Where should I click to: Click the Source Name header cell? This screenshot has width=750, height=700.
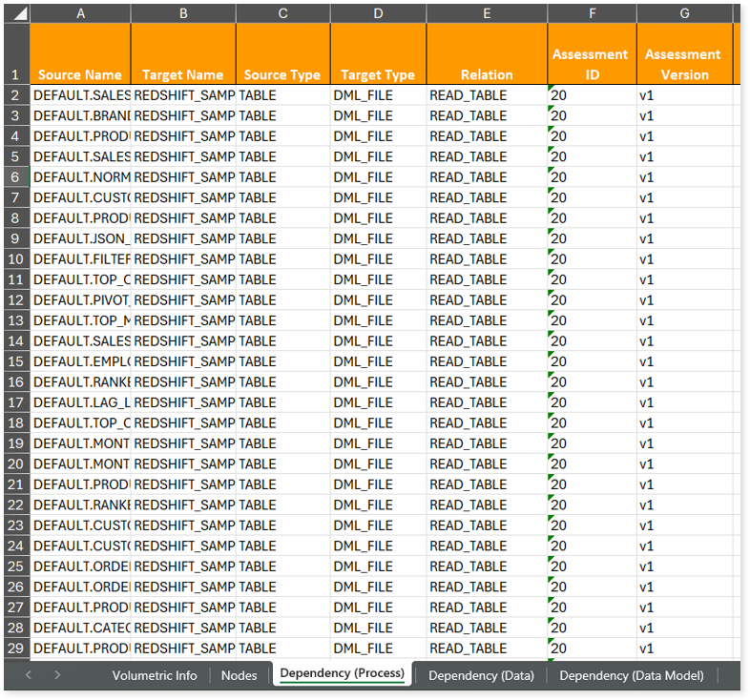pos(80,74)
